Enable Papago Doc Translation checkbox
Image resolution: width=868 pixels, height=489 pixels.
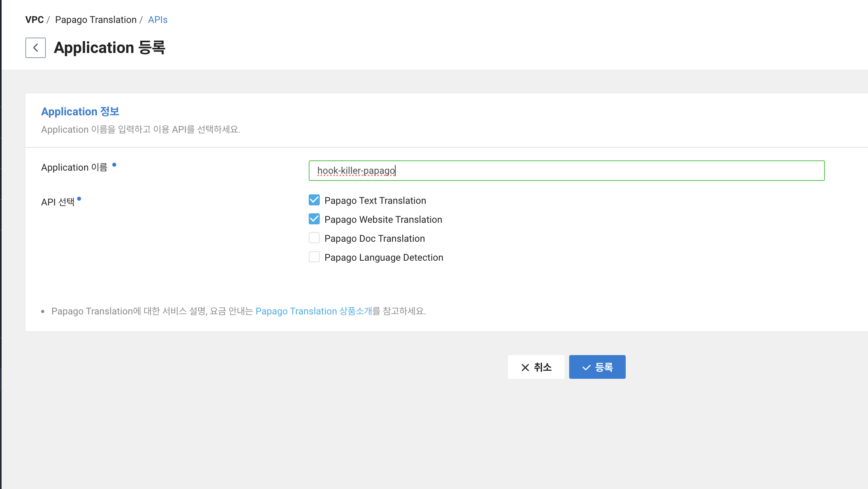point(314,238)
